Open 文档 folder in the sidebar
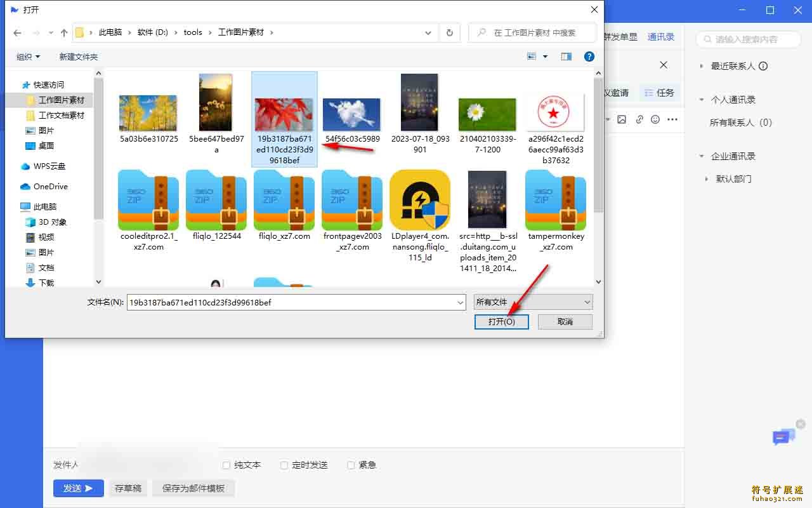Screen dimensions: 812x508 [x=40, y=267]
